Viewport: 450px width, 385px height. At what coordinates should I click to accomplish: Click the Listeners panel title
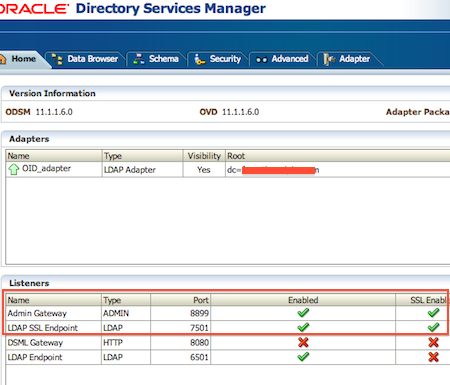point(29,283)
